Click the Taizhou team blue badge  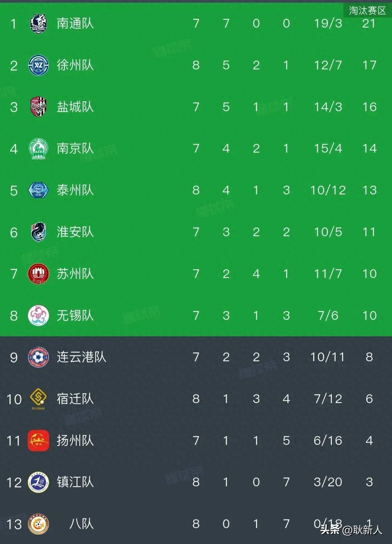[38, 190]
